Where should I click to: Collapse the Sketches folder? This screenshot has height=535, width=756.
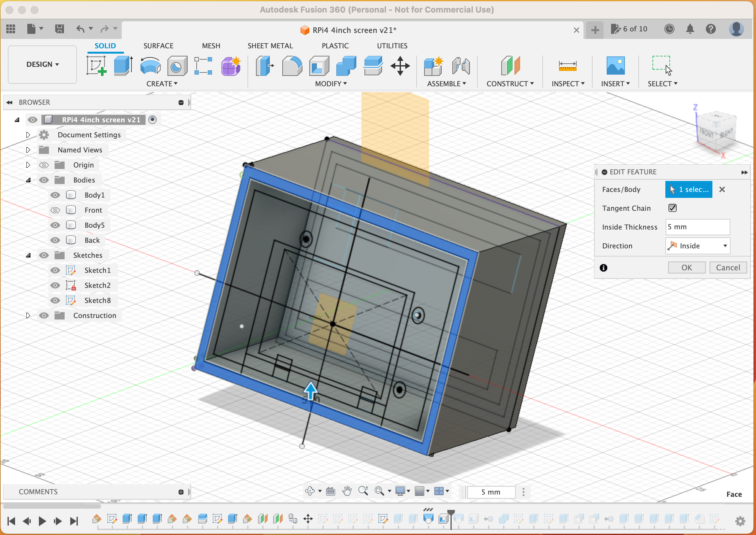tap(28, 255)
